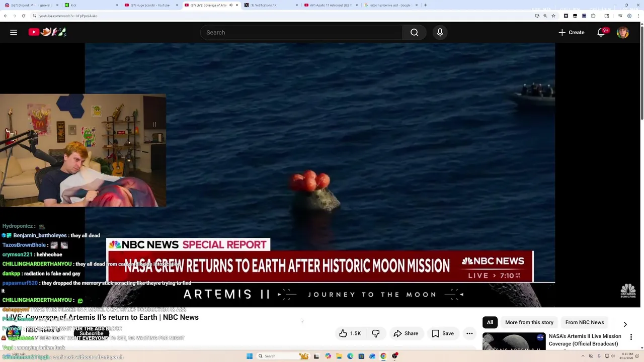The width and height of the screenshot is (644, 362).
Task: Open new browser tab
Action: (426, 5)
